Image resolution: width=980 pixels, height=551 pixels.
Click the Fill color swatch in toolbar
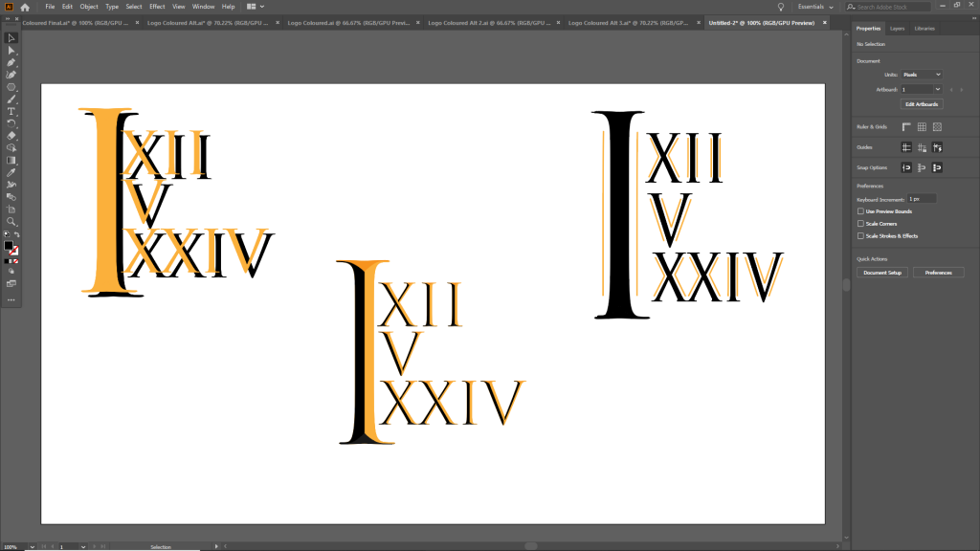(x=9, y=245)
